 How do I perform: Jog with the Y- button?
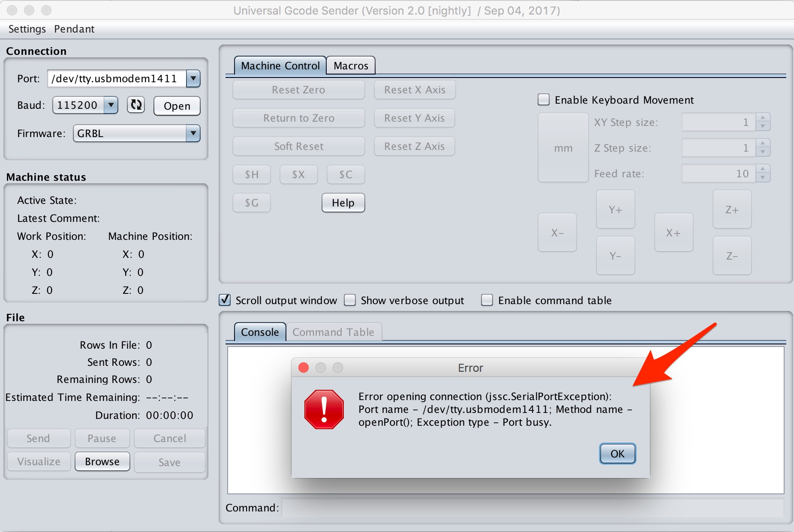pos(615,256)
